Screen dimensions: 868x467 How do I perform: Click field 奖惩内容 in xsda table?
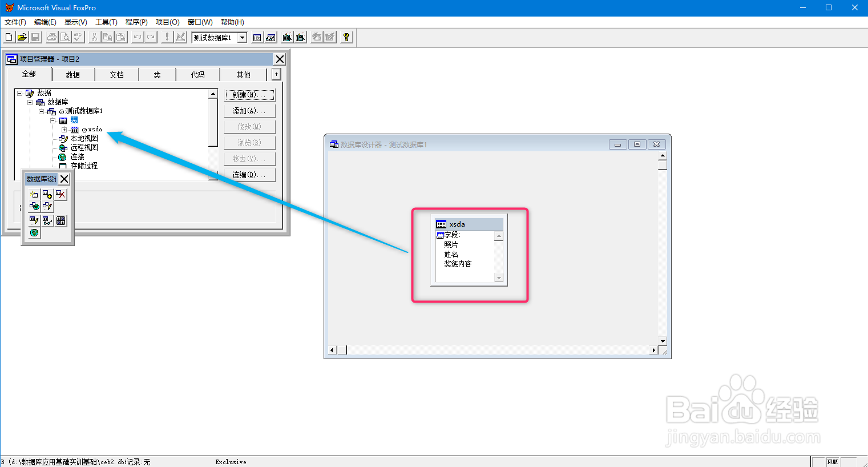[x=458, y=264]
